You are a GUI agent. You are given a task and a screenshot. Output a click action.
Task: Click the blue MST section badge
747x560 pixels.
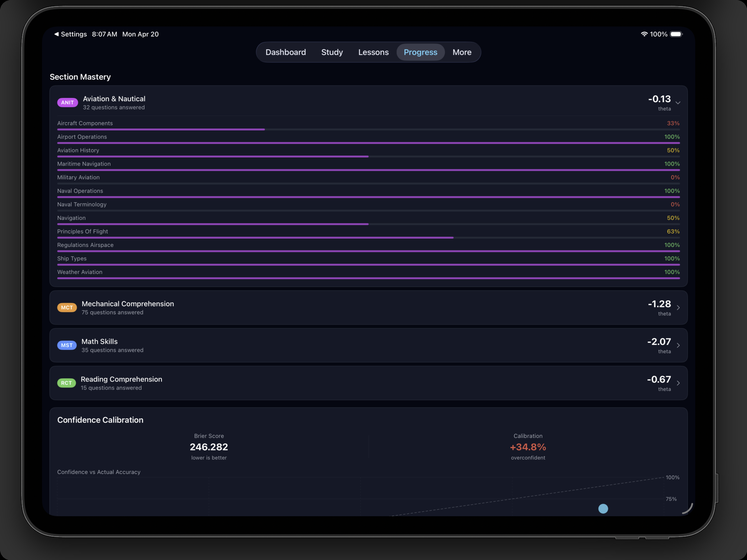pos(67,345)
